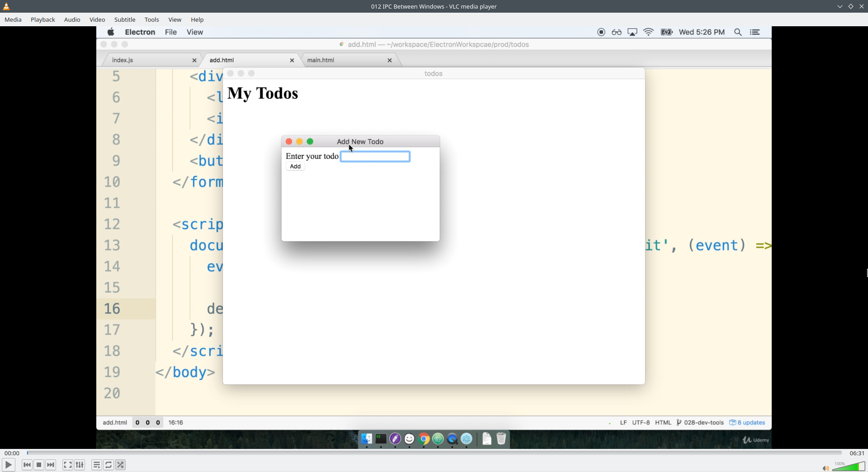
Task: Open the Video menu
Action: click(x=97, y=19)
